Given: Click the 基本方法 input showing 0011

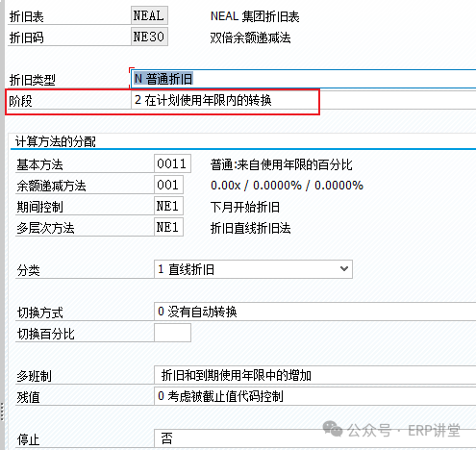Looking at the screenshot, I should click(172, 163).
